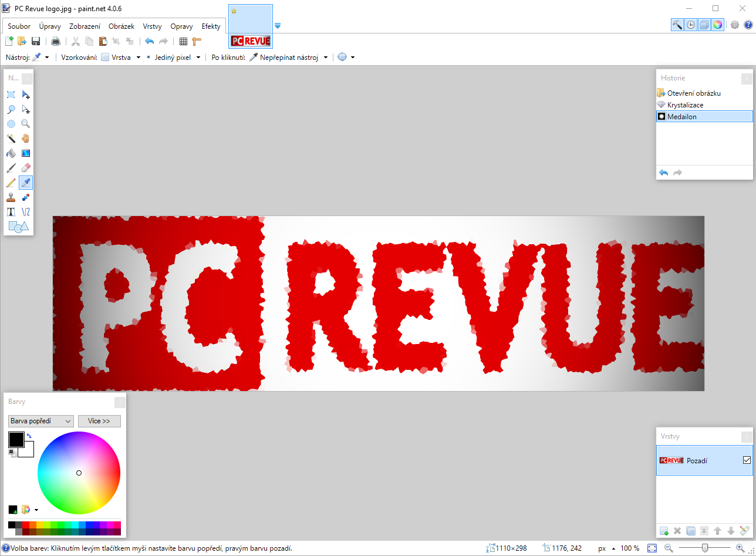Open the Nepřepínat nástroj dropdown
The image size is (756, 556).
pyautogui.click(x=325, y=58)
